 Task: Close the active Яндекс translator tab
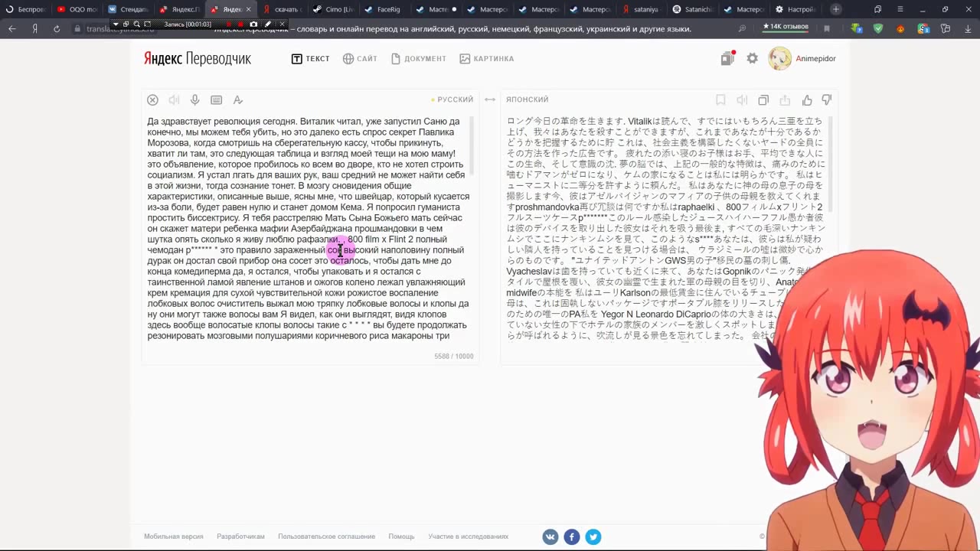[x=248, y=9]
